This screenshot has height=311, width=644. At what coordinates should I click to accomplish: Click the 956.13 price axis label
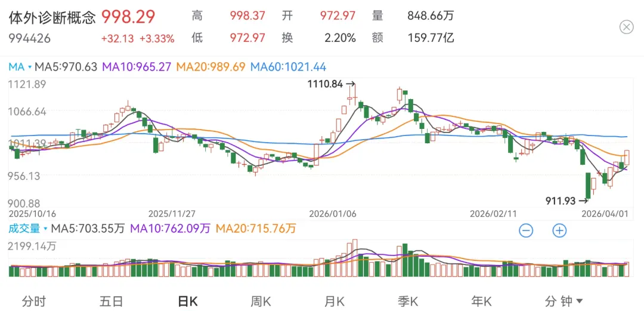pos(24,175)
